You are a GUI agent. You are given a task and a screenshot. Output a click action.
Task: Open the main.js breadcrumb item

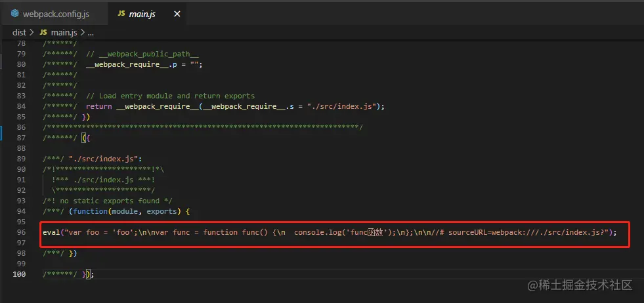(x=64, y=32)
